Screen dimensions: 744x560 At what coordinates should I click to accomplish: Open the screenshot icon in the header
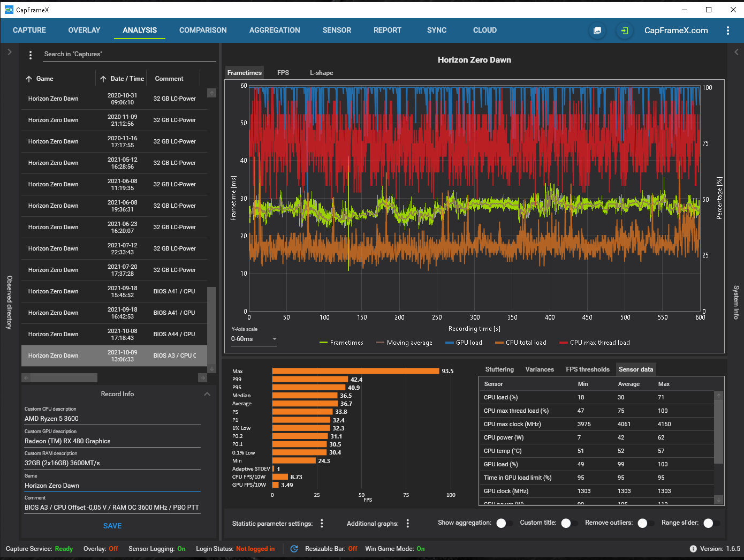coord(597,31)
